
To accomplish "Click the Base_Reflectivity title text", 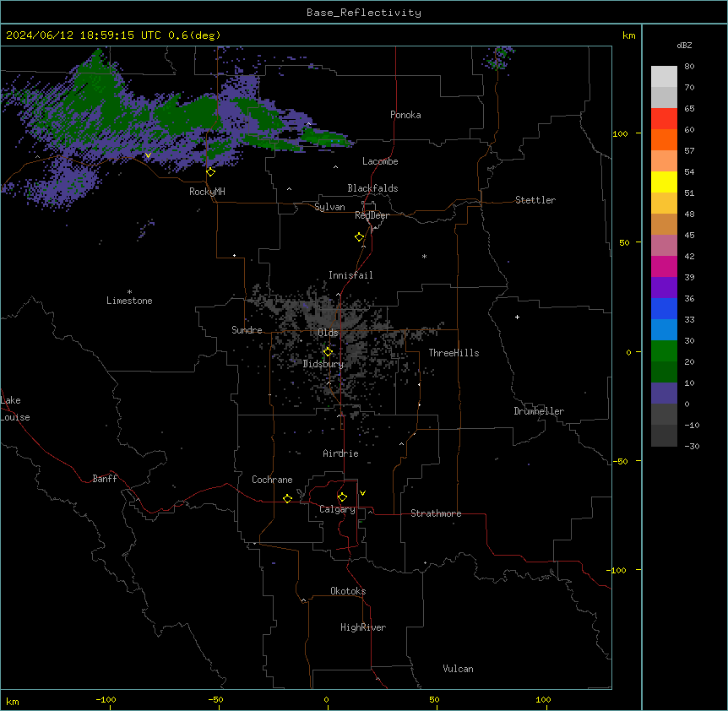I will tap(364, 13).
